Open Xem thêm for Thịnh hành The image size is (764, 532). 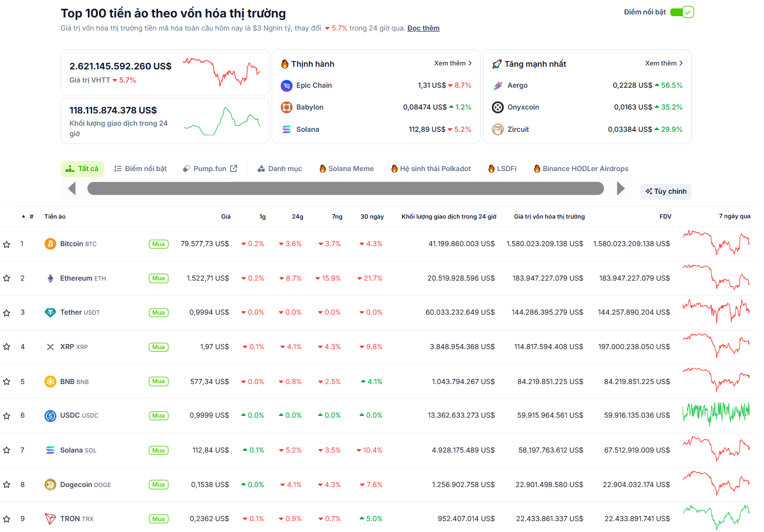(453, 63)
